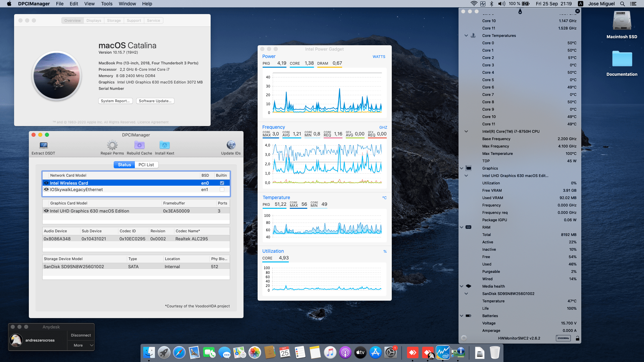Open the Tools menu
This screenshot has height=362, width=644.
point(106,4)
